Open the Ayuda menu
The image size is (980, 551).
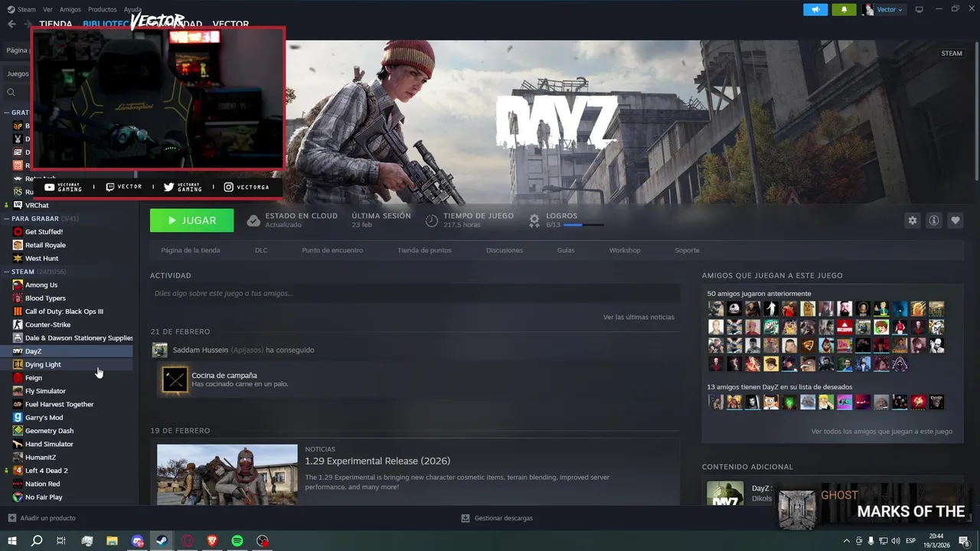[x=132, y=10]
